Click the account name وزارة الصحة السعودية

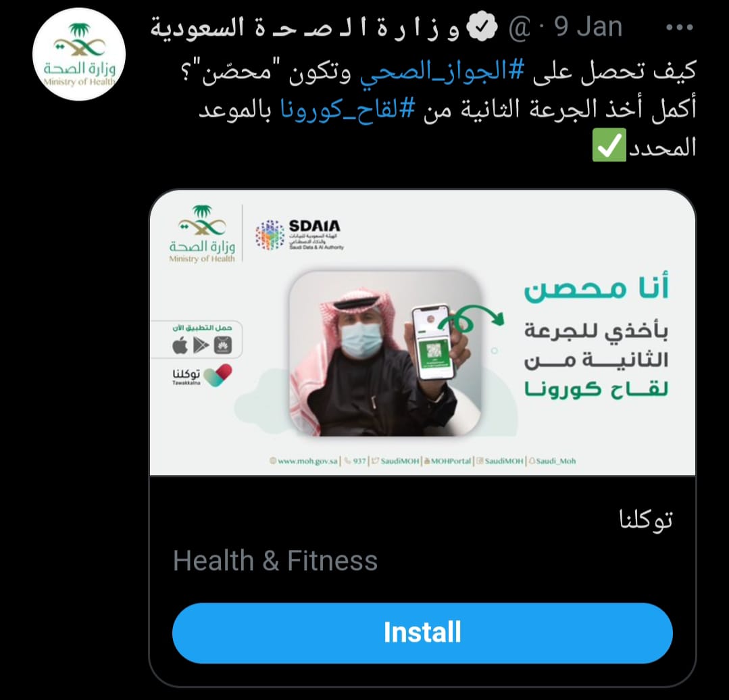(x=305, y=28)
